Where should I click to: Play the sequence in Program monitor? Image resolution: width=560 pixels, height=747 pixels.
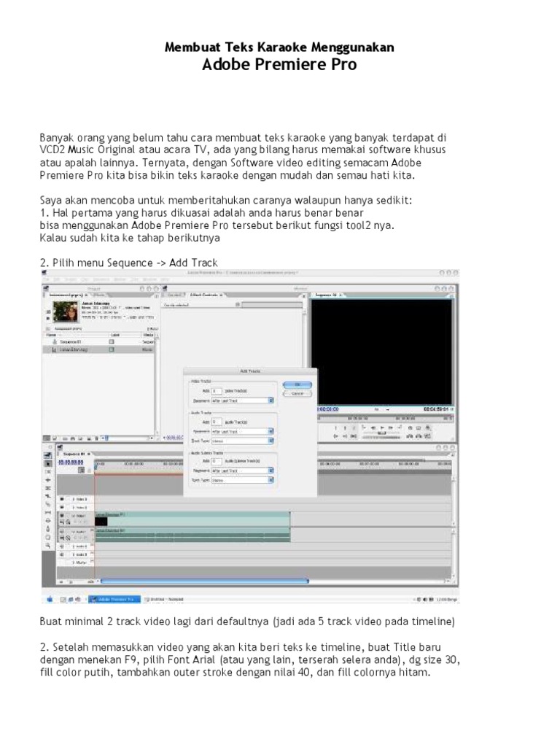coord(382,427)
